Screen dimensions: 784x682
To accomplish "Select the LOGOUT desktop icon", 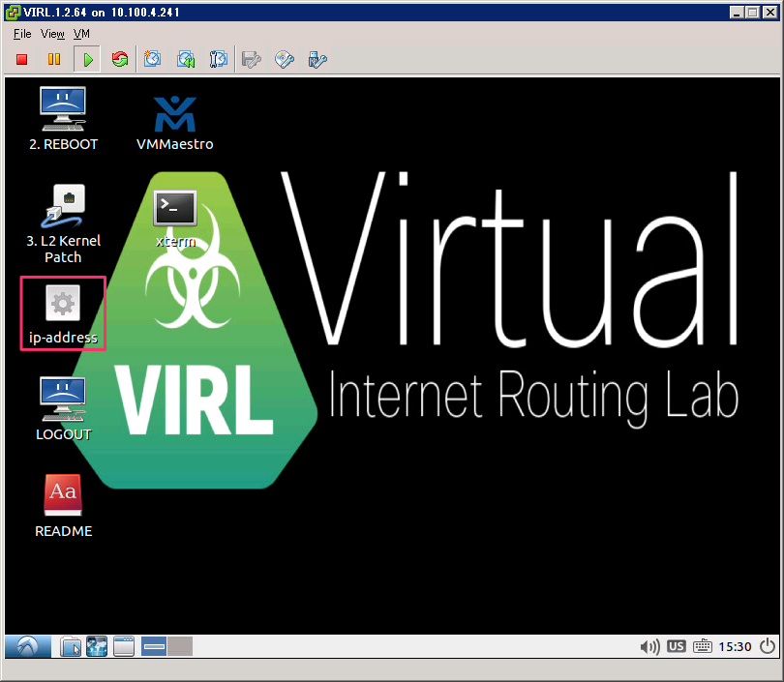I will tap(63, 409).
